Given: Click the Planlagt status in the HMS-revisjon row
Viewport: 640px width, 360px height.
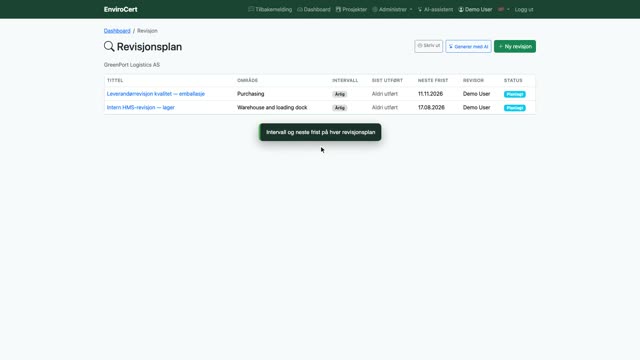Looking at the screenshot, I should [x=515, y=108].
